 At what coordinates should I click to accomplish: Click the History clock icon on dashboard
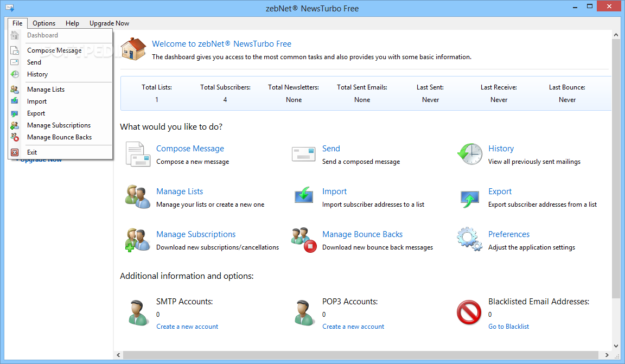point(469,154)
